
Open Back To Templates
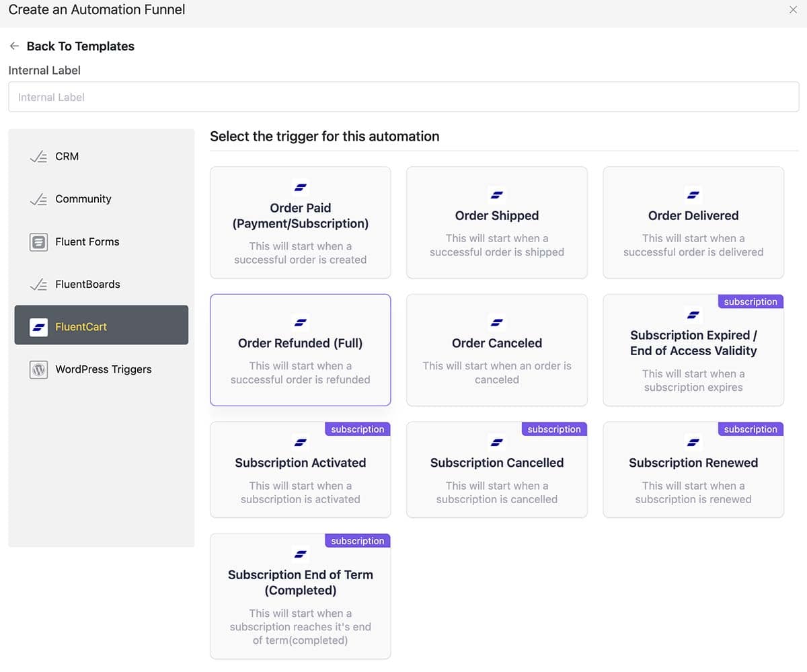[80, 46]
